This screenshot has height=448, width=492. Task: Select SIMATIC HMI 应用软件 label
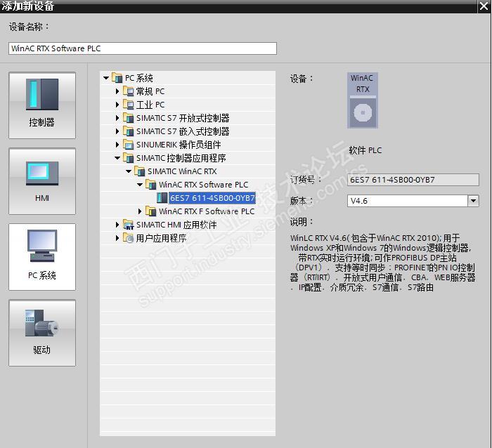176,225
